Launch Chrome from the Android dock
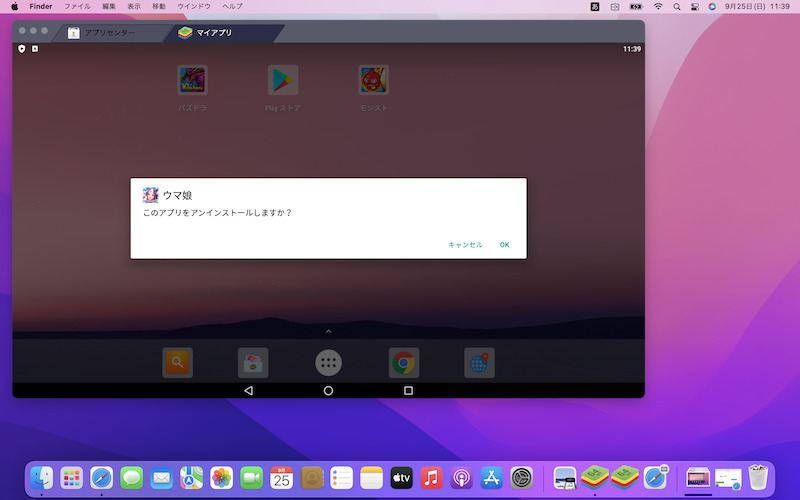 (x=404, y=363)
